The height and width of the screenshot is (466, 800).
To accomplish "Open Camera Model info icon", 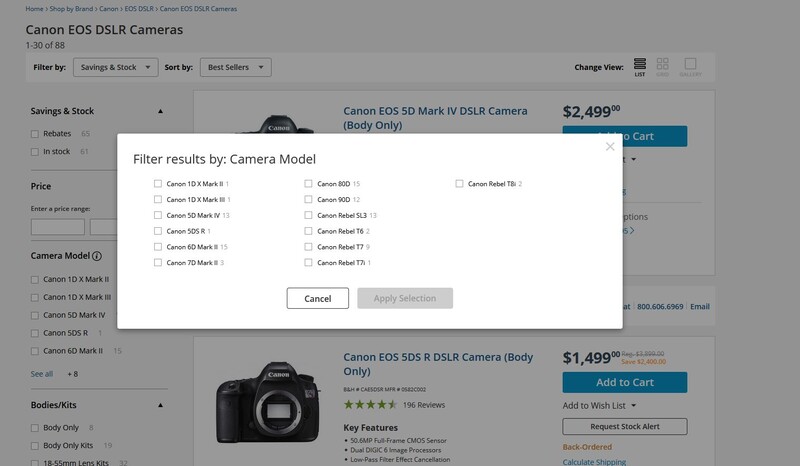I will coord(97,256).
